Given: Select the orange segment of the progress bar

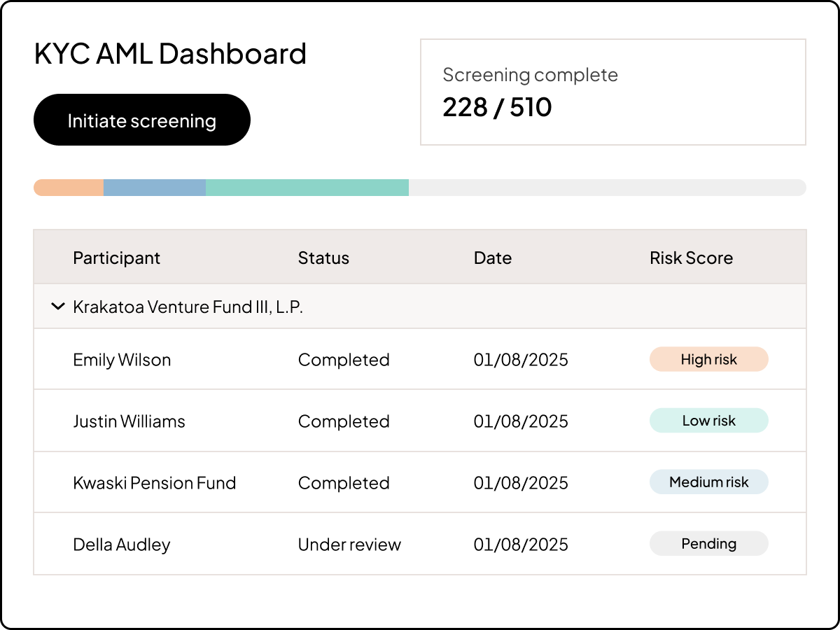Looking at the screenshot, I should click(x=68, y=187).
